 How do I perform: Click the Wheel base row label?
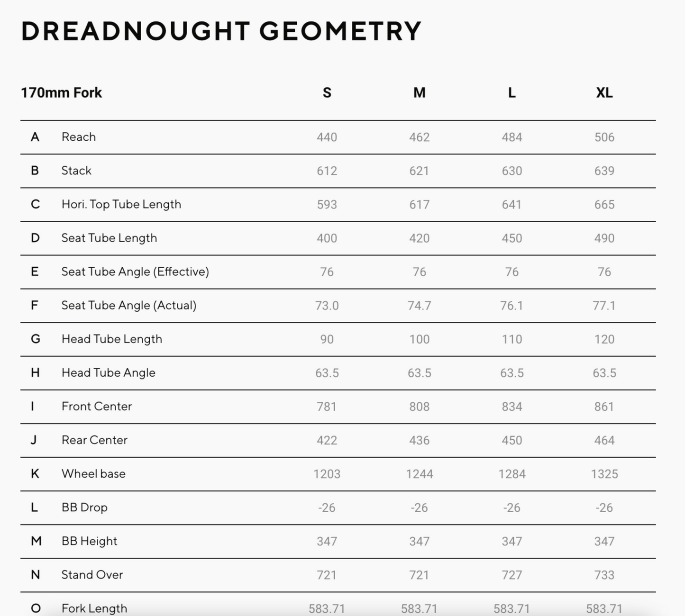(x=93, y=473)
